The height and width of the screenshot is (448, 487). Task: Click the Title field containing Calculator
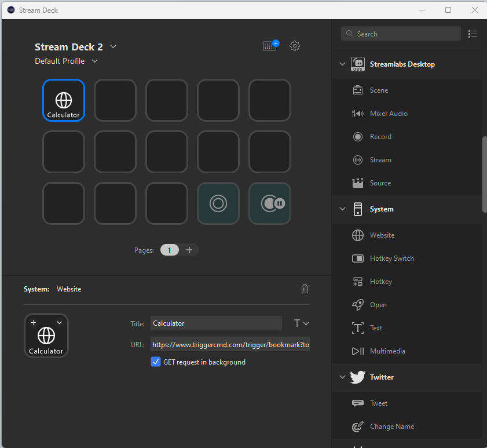coord(216,323)
